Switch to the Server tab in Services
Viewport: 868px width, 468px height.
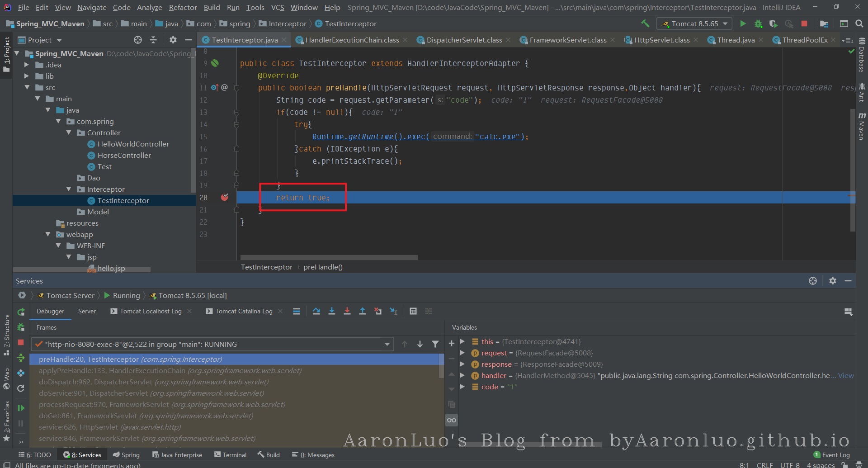coord(87,311)
